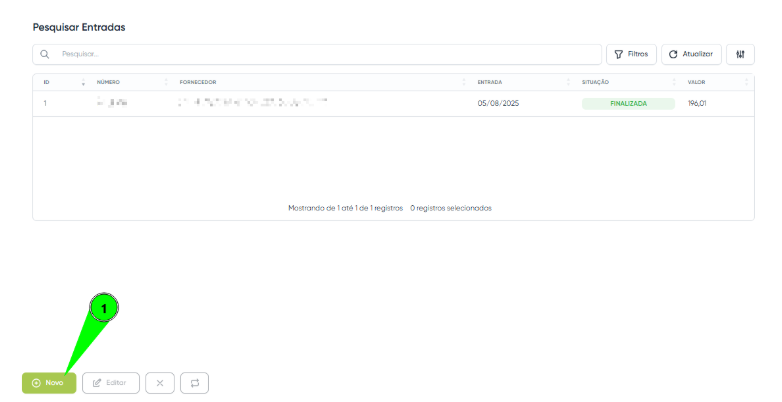Viewport: 782px width, 402px height.
Task: Sort by the Valor column header
Action: 697,82
